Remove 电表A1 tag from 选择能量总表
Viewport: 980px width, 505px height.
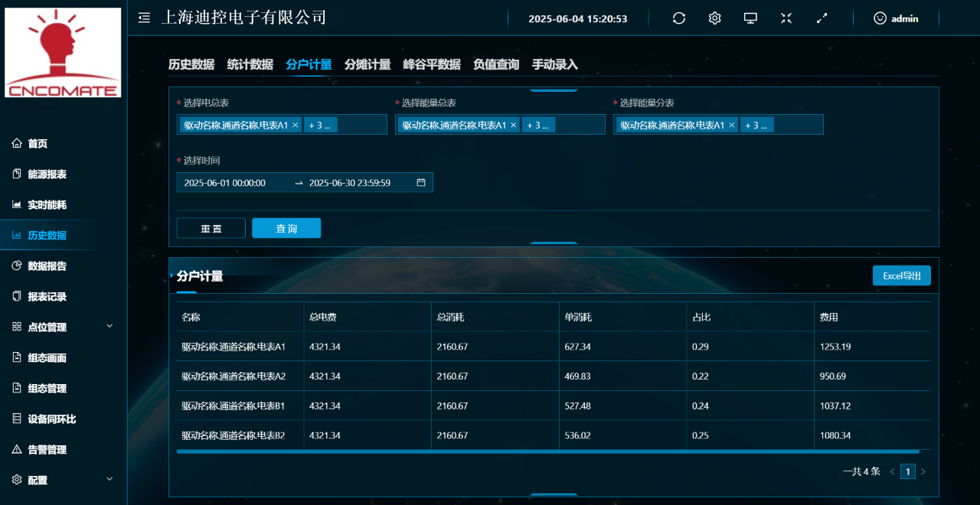514,125
